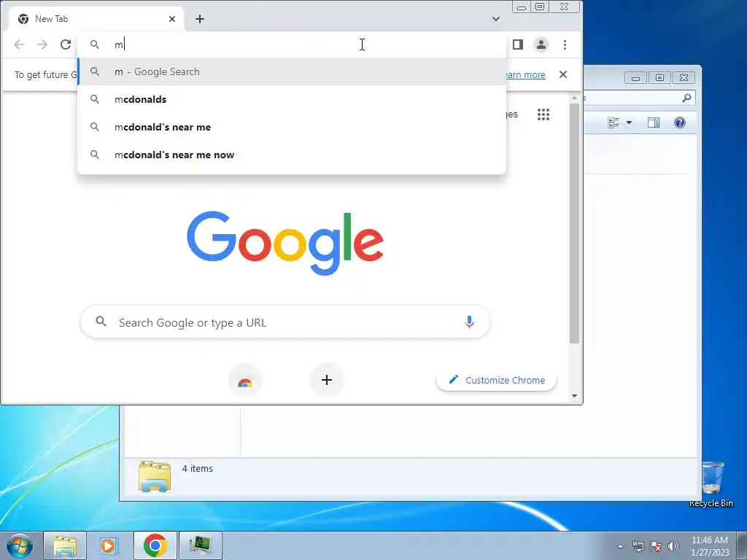Click the search magnifier in Explorer window
This screenshot has height=560, width=747.
coord(686,98)
